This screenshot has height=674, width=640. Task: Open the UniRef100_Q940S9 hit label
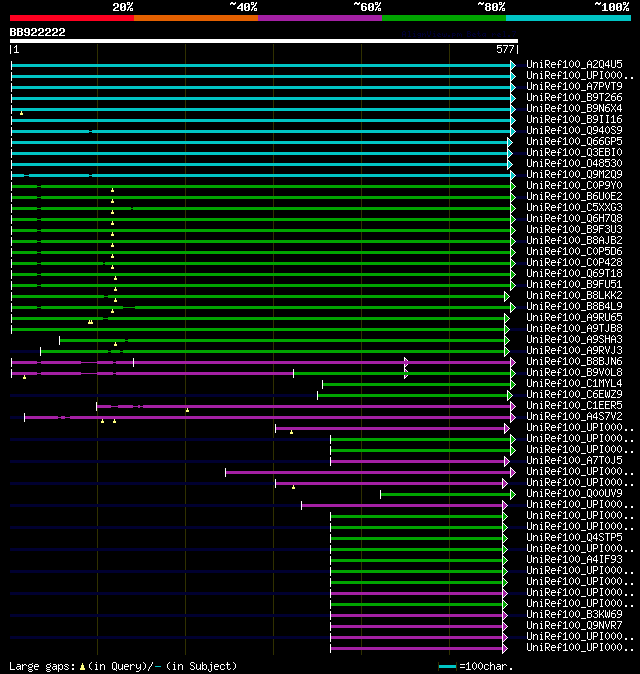click(574, 130)
